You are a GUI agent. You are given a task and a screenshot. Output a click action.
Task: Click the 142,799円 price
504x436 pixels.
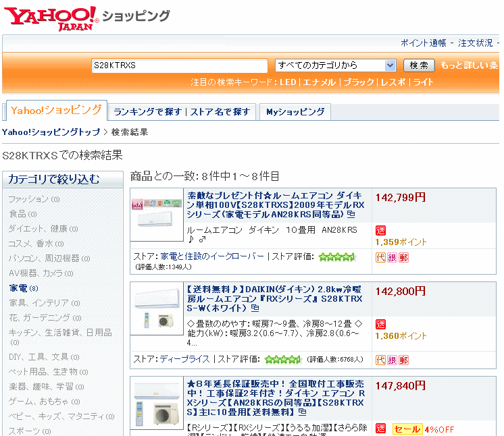401,198
